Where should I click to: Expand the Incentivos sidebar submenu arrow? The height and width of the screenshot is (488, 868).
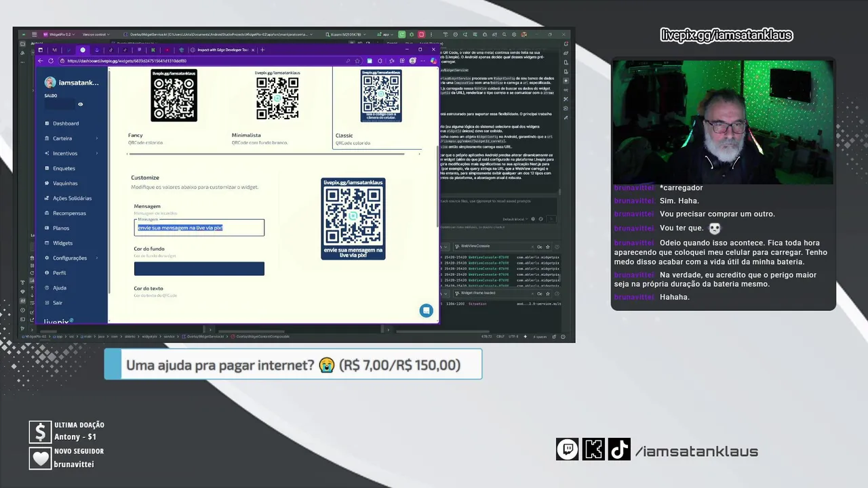pyautogui.click(x=97, y=153)
